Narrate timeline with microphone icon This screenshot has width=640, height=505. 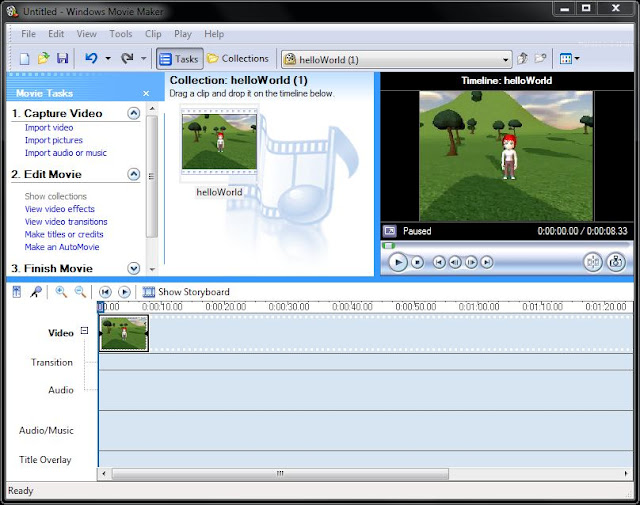tap(36, 292)
